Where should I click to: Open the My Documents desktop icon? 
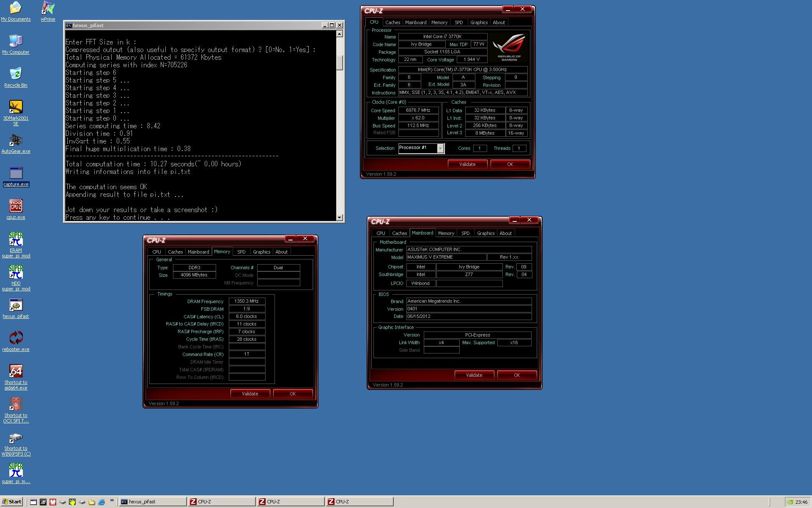(x=16, y=11)
